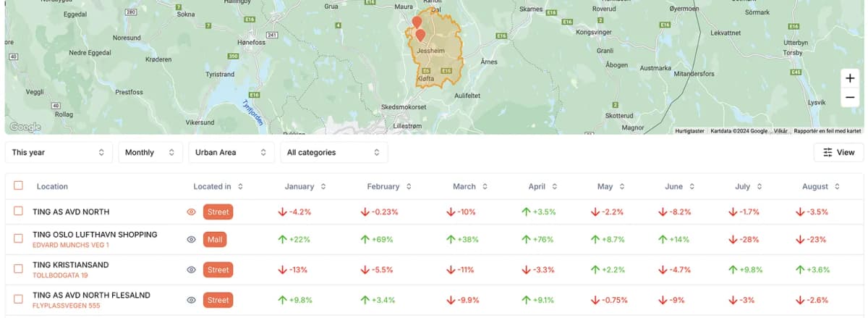The height and width of the screenshot is (318, 868).
Task: Toggle eye icon for TING KRISTIANSAND
Action: (x=191, y=269)
